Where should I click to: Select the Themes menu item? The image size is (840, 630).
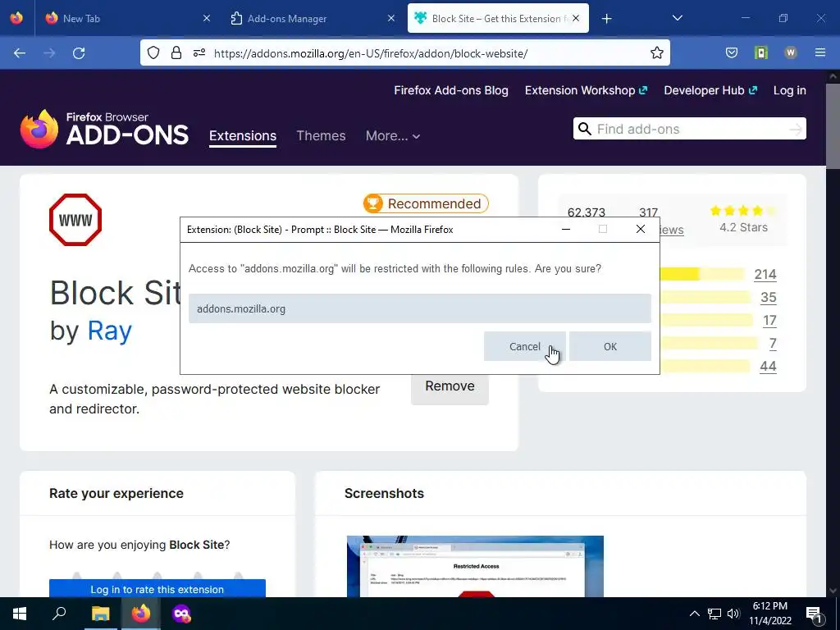tap(321, 135)
